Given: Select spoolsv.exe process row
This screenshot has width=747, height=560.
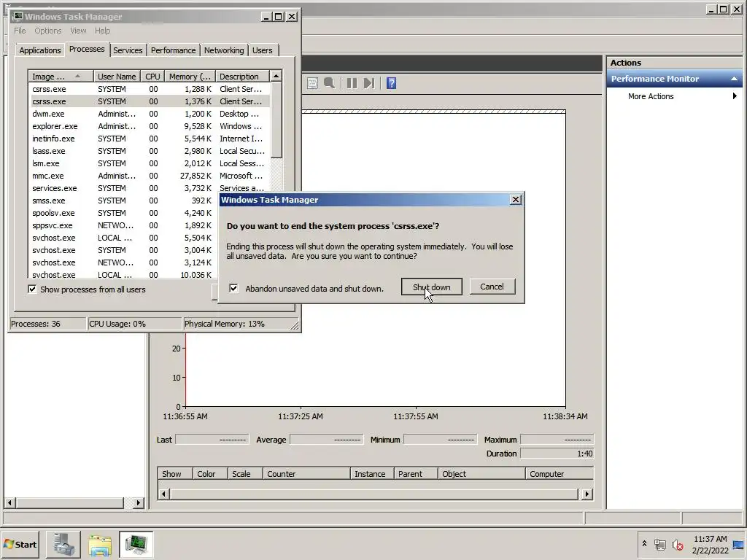Looking at the screenshot, I should (123, 213).
